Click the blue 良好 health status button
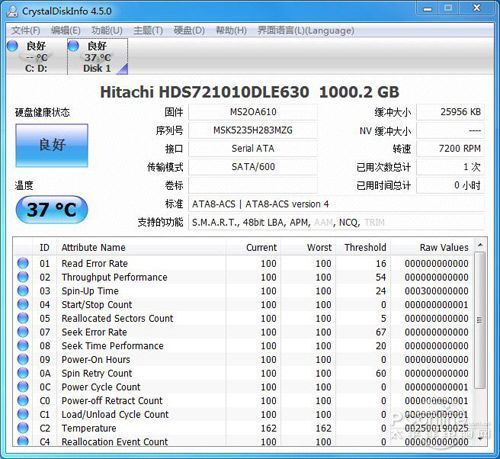Viewport: 500px width, 459px height. pos(52,145)
